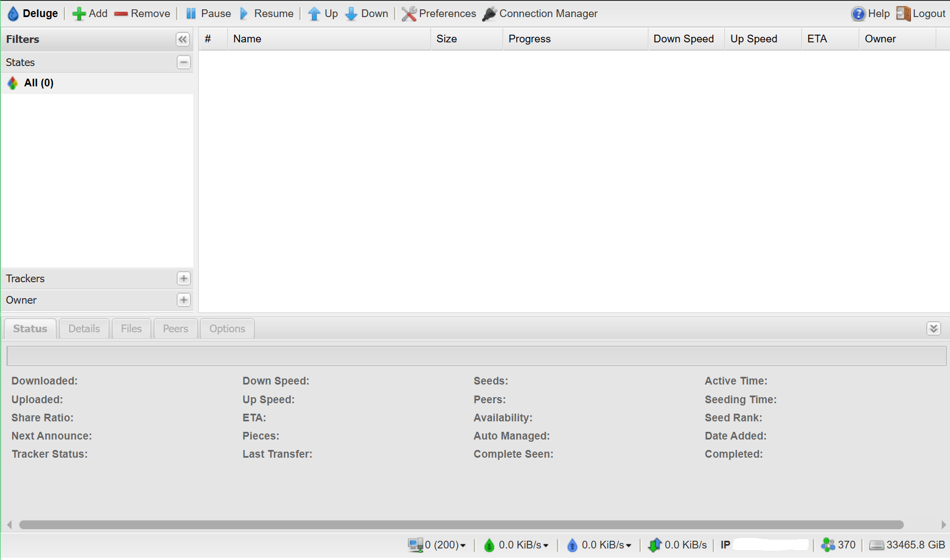
Task: Switch to the Peers tab
Action: (x=176, y=328)
